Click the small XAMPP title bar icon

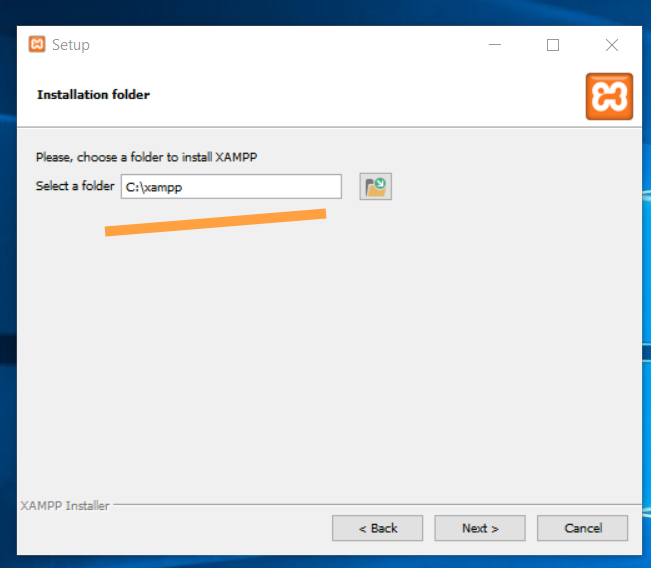(x=37, y=44)
